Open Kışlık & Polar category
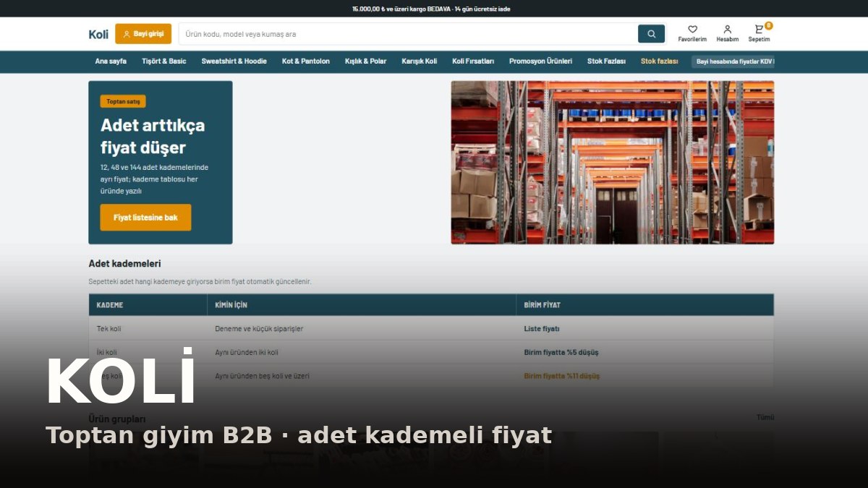This screenshot has width=868, height=488. [365, 61]
